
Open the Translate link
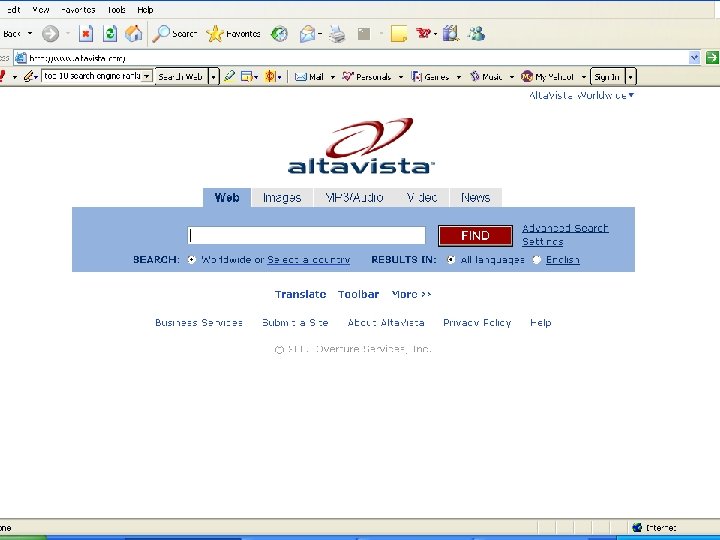click(x=300, y=294)
